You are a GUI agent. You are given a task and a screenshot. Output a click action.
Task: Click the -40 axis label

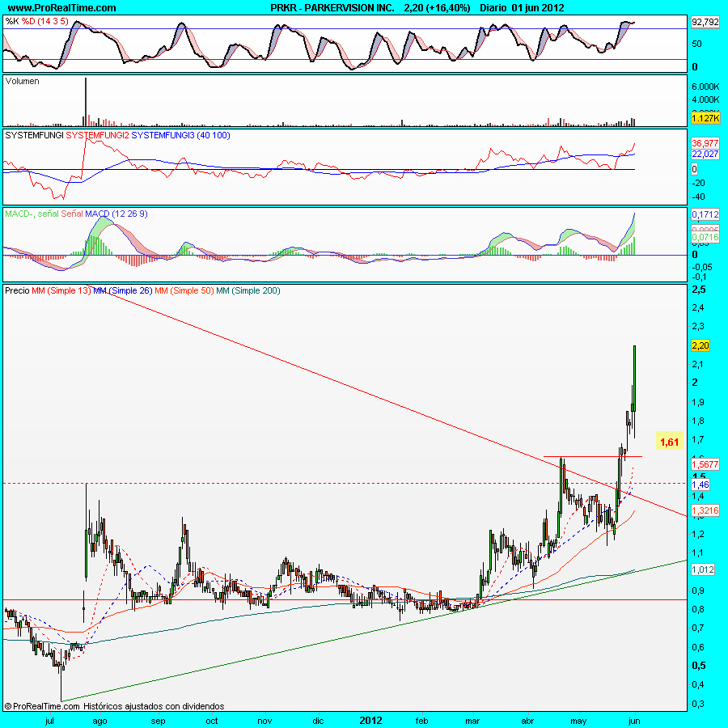(x=698, y=197)
